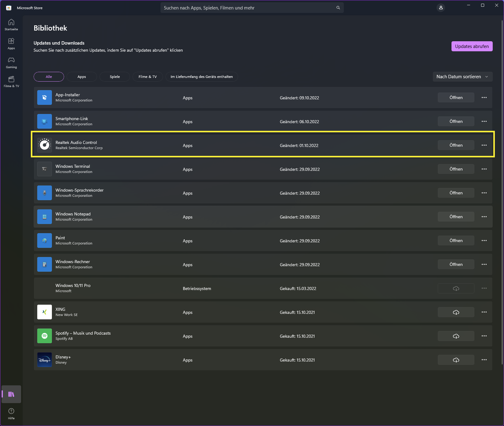The width and height of the screenshot is (504, 426).
Task: Open the Gaming section in sidebar
Action: (11, 63)
